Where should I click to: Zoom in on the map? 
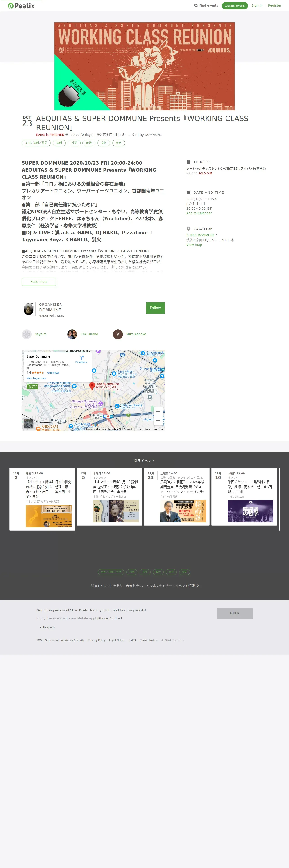(158, 412)
